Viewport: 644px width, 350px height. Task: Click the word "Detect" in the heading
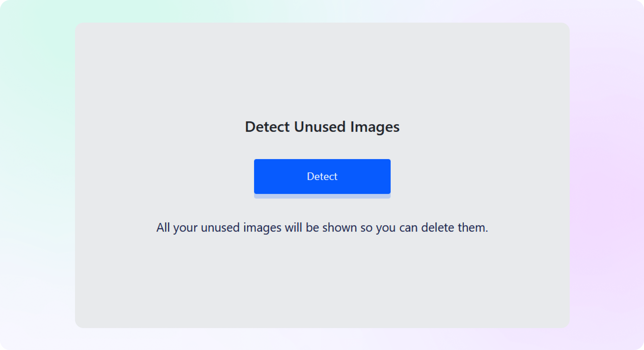click(267, 127)
